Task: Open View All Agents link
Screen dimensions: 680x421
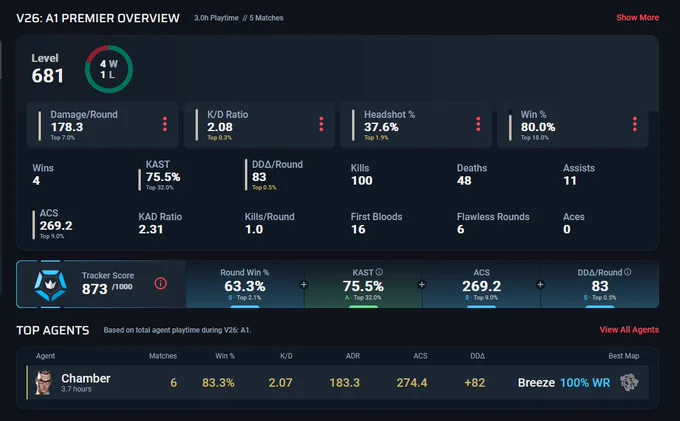Action: [629, 330]
